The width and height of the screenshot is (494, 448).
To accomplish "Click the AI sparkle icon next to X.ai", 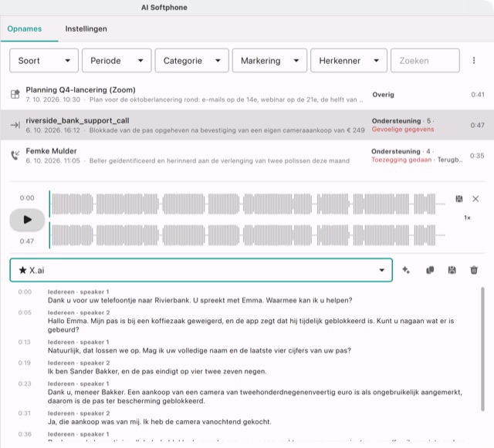I will pos(406,270).
